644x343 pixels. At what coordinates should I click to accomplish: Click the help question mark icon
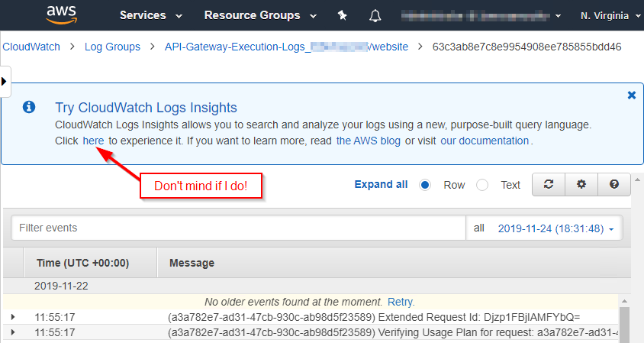[x=614, y=184]
